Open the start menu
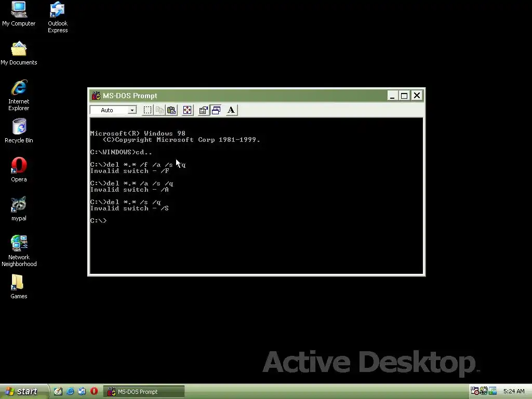Screen dimensions: 532x399 [x=24, y=392]
